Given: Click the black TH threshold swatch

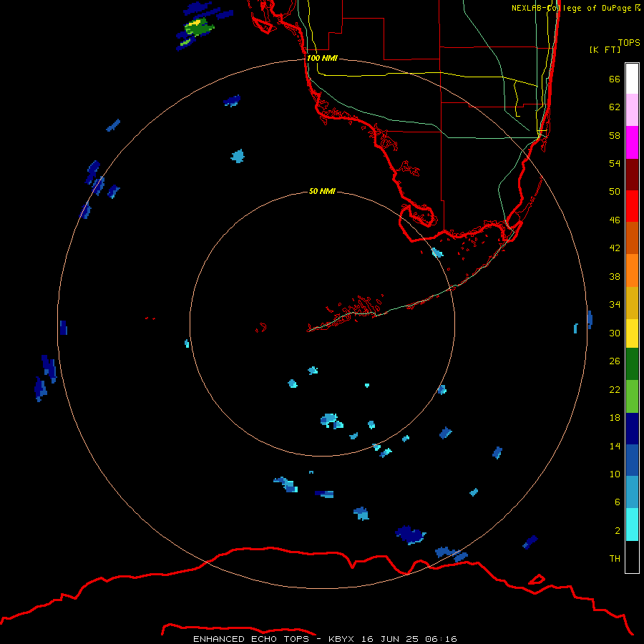Looking at the screenshot, I should point(632,557).
